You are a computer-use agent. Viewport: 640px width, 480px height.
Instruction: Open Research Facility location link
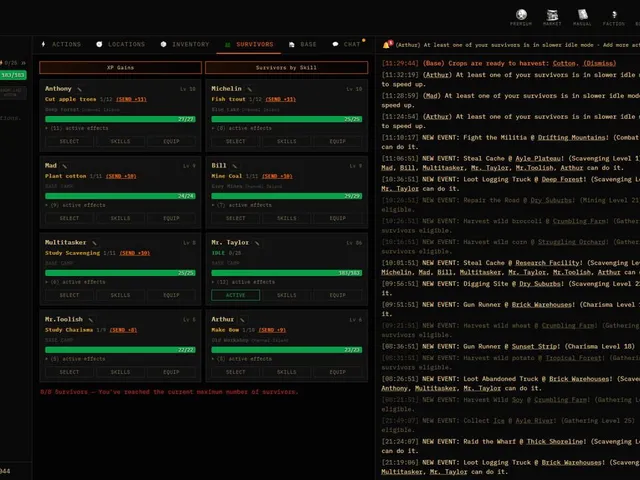pyautogui.click(x=548, y=263)
